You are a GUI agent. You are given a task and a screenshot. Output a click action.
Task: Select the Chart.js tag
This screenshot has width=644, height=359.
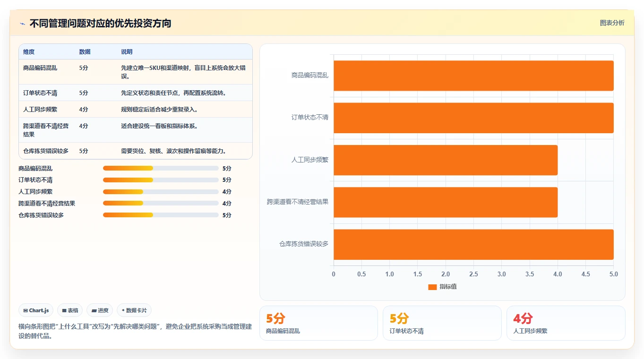pyautogui.click(x=36, y=310)
